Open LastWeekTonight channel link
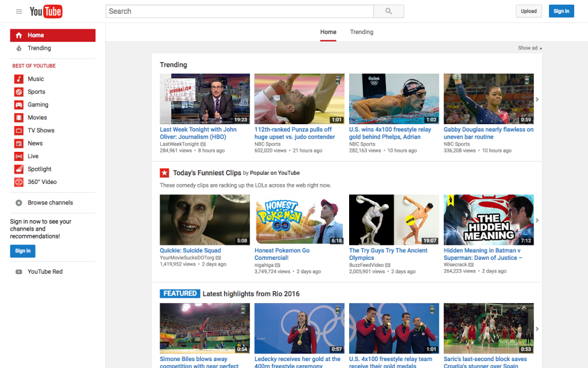Screen dimensions: 588x368 tap(179, 144)
